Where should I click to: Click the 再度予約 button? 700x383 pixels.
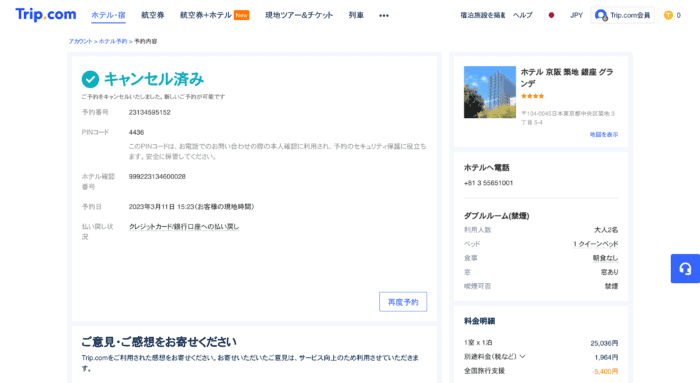tap(403, 302)
